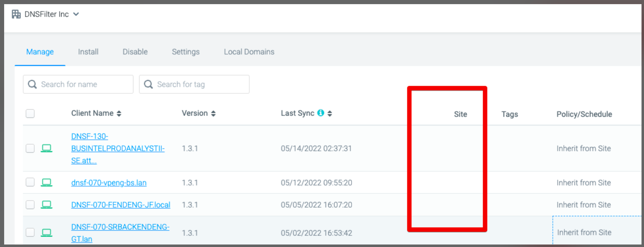Toggle the select-all header checkbox
Viewport: 644px width, 247px height.
(30, 114)
